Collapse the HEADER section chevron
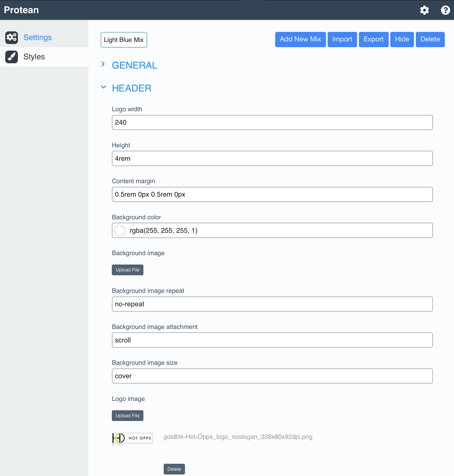454x476 pixels. coord(103,87)
